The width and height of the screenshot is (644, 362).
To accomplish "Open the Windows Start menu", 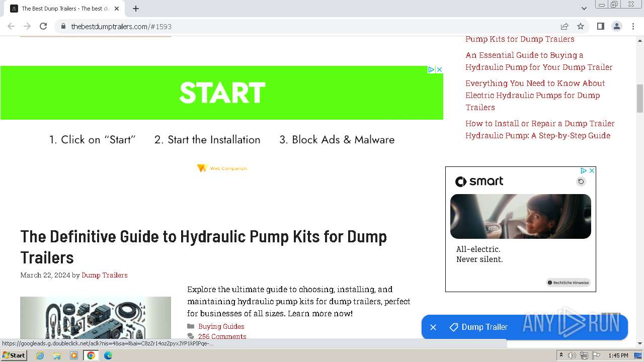I will [14, 355].
